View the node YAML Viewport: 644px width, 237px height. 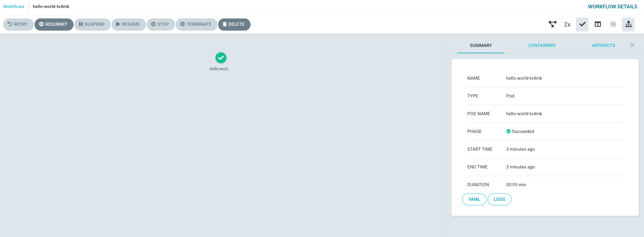(474, 199)
